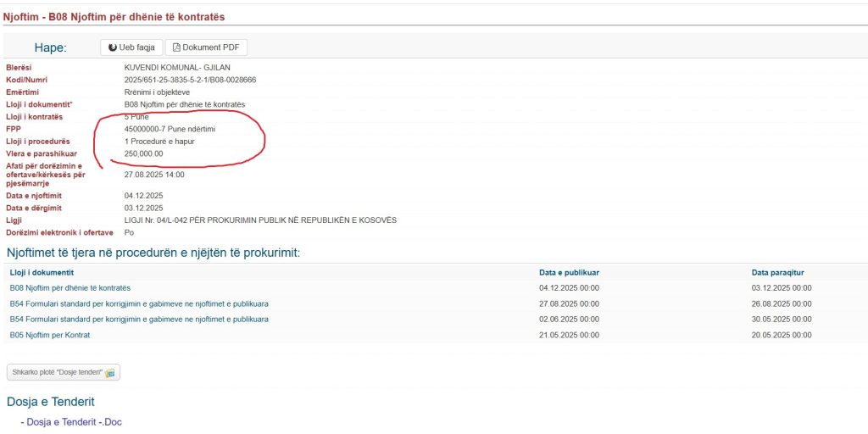Open the notice as Ueb faqja
Viewport: 868px width, 434px height.
(131, 47)
